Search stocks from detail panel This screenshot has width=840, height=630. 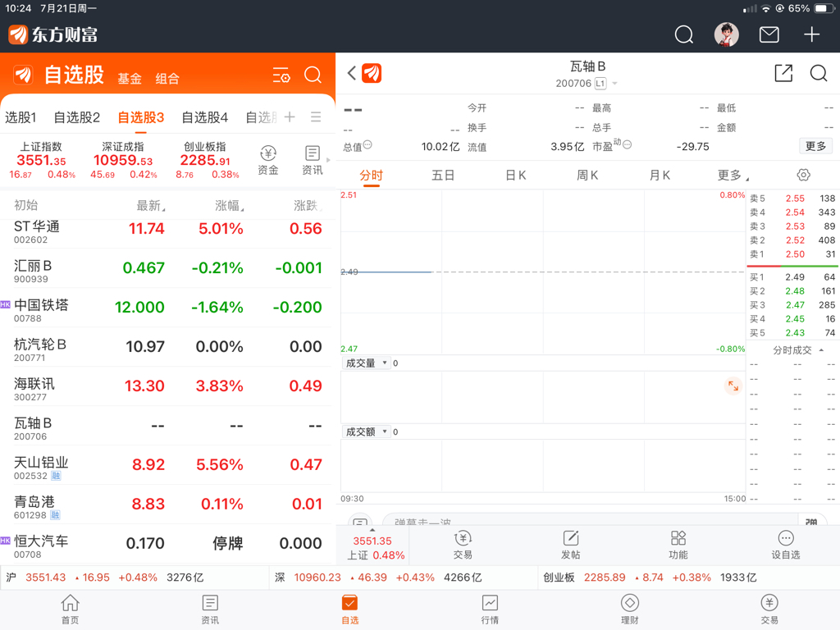coord(819,73)
